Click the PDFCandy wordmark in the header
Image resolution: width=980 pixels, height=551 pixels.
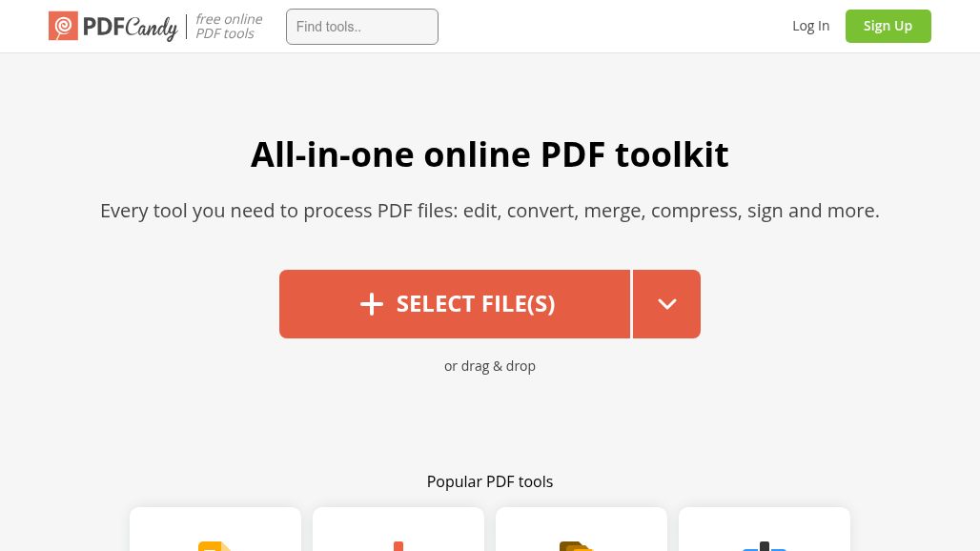[130, 28]
